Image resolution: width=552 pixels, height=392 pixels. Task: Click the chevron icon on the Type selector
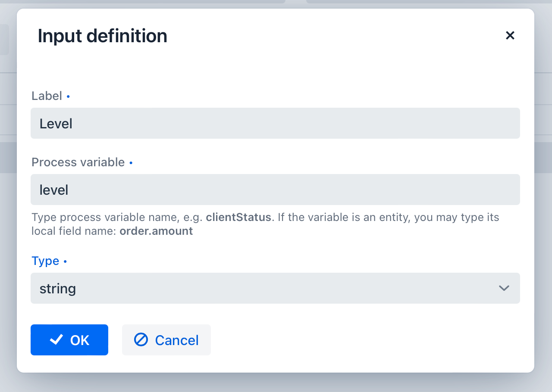pyautogui.click(x=504, y=288)
